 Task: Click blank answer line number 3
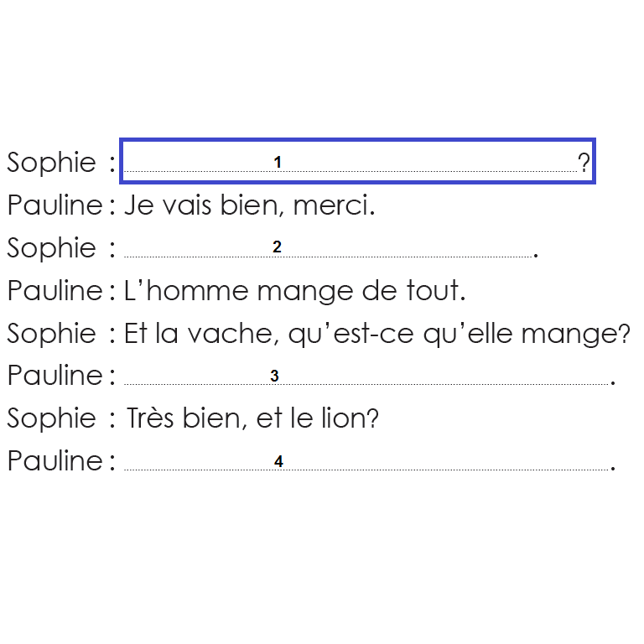click(x=366, y=377)
